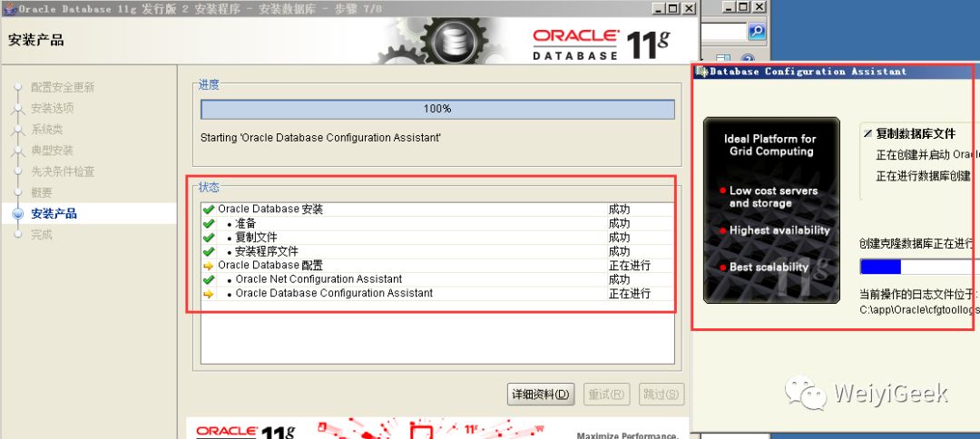Click the search input field in the background window

pos(724,31)
